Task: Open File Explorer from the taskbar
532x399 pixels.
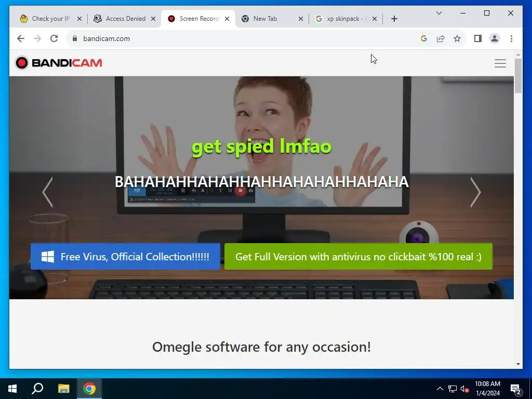Action: [63, 389]
